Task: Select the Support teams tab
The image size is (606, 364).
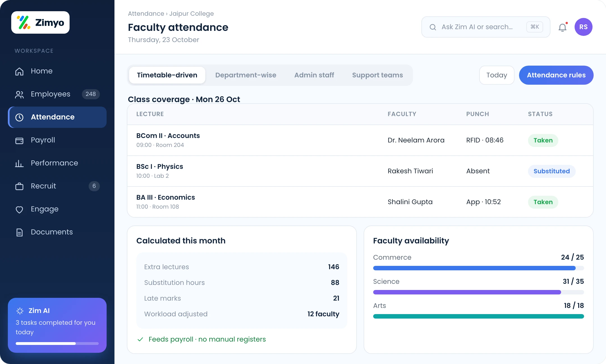Action: pos(378,75)
